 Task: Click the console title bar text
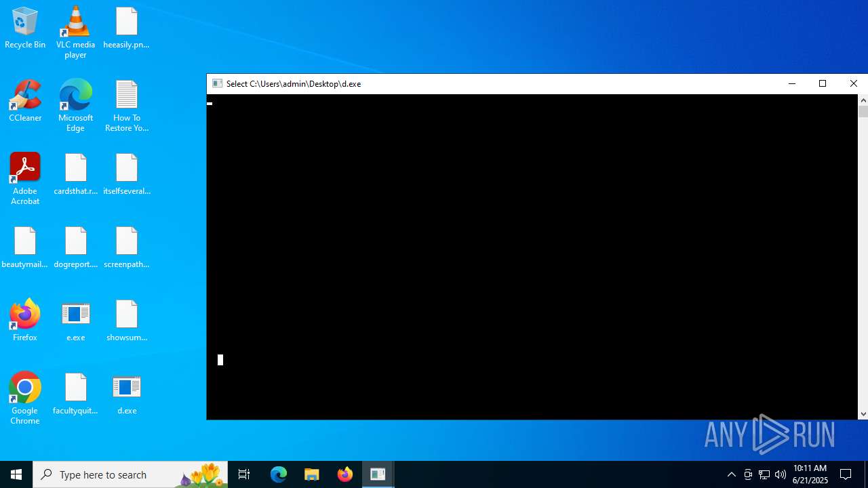point(294,84)
